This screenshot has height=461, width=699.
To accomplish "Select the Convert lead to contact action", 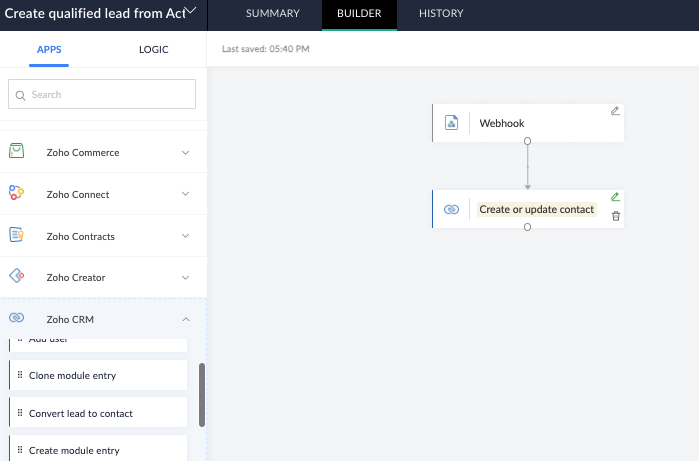I will point(98,413).
